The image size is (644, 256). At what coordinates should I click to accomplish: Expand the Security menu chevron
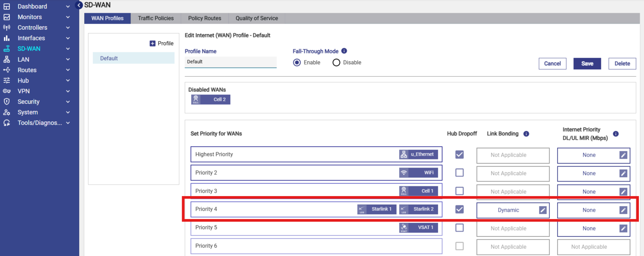coord(68,102)
